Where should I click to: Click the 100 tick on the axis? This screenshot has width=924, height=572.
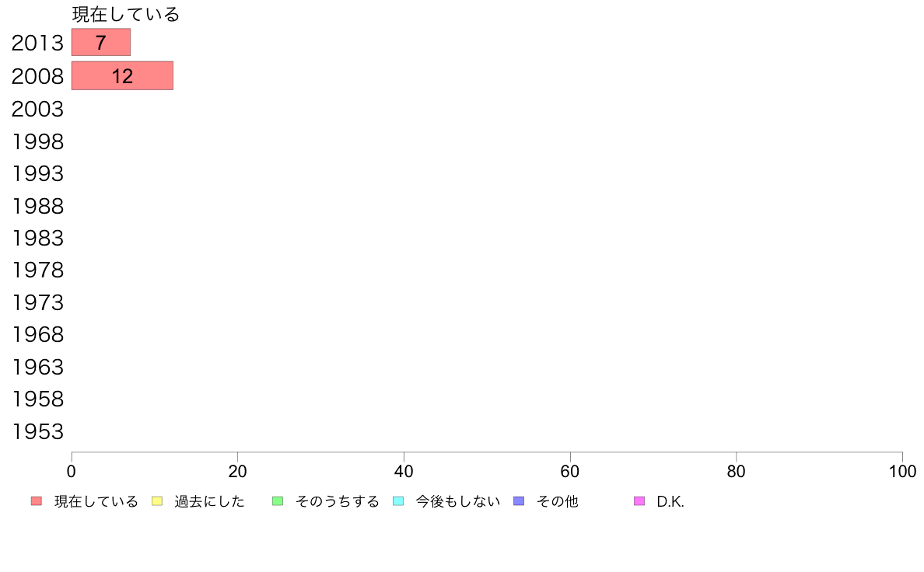tap(902, 471)
